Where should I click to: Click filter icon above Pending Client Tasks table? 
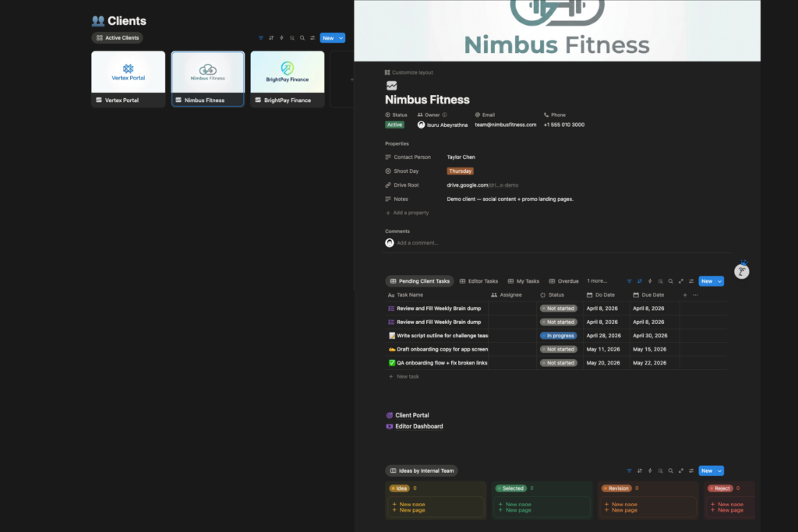click(630, 281)
